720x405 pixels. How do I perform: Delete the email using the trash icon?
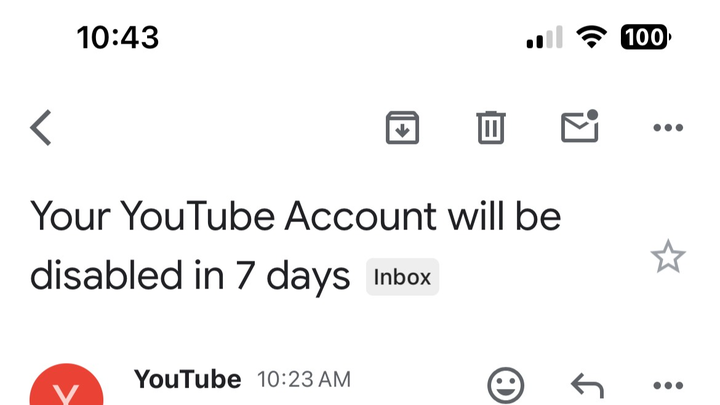tap(491, 128)
